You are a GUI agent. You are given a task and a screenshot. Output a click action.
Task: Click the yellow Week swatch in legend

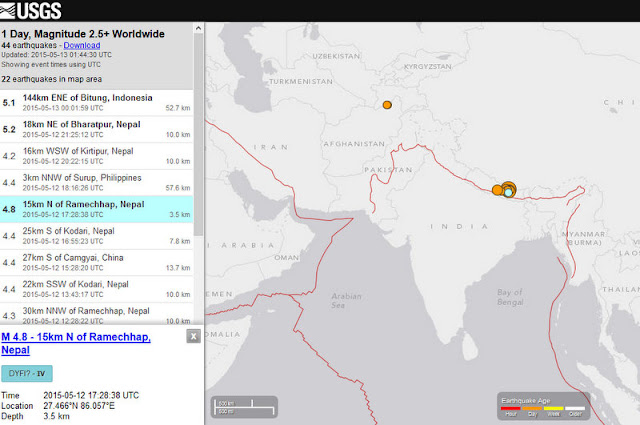[553, 408]
